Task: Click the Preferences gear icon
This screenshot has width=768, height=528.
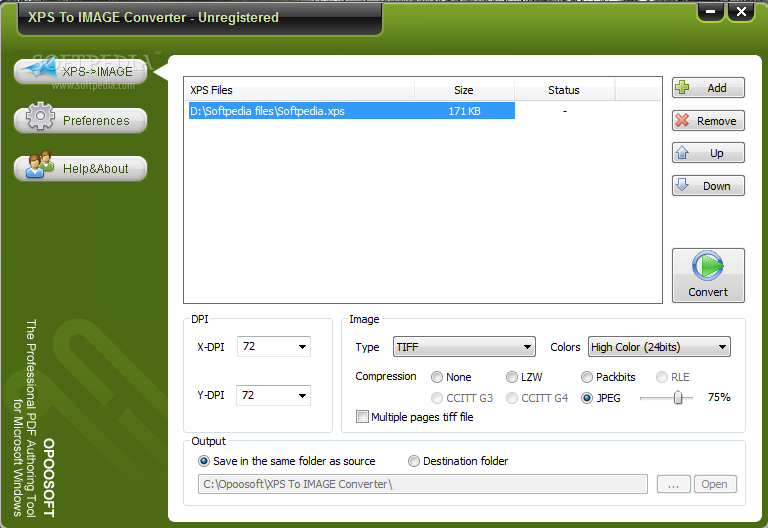Action: [40, 116]
